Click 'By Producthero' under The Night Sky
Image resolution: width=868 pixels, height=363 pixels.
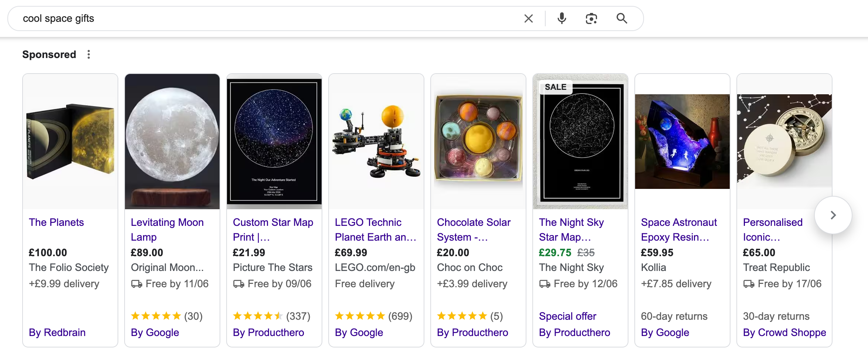[574, 332]
